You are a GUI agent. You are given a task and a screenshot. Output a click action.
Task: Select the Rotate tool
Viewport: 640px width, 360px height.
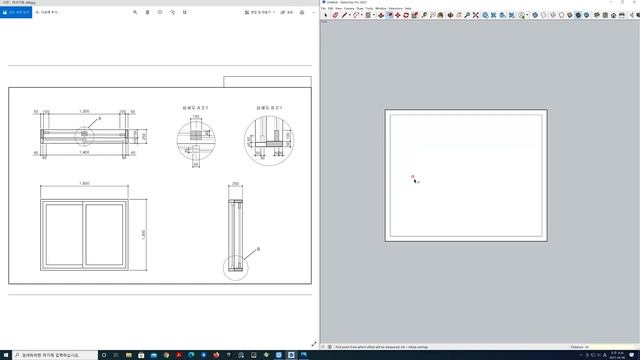[406, 15]
